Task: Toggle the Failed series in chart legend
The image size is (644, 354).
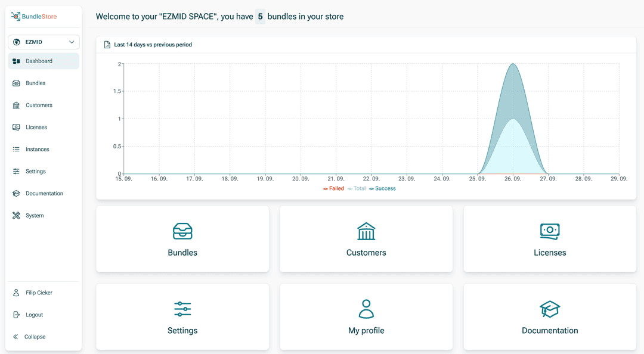Action: point(333,188)
